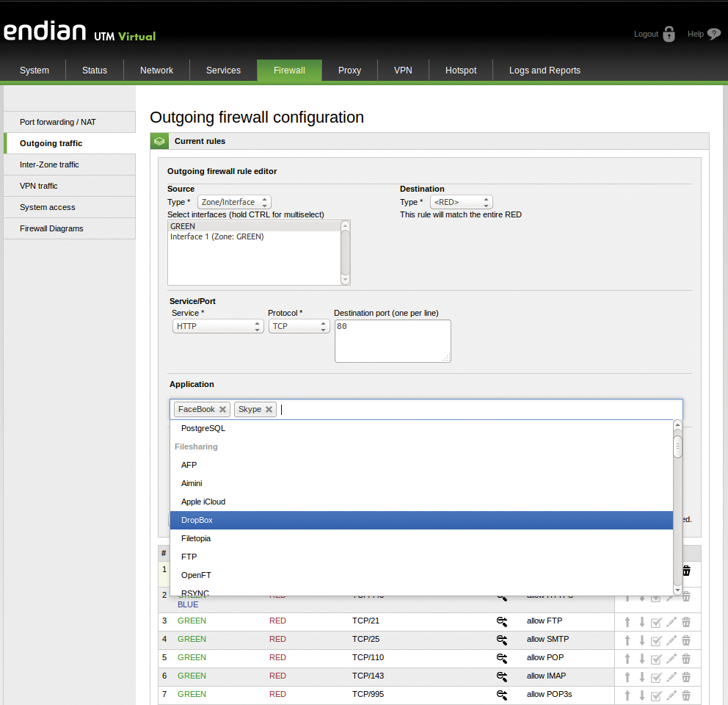This screenshot has height=705, width=728.
Task: Click the Destination port text area
Action: pyautogui.click(x=393, y=341)
